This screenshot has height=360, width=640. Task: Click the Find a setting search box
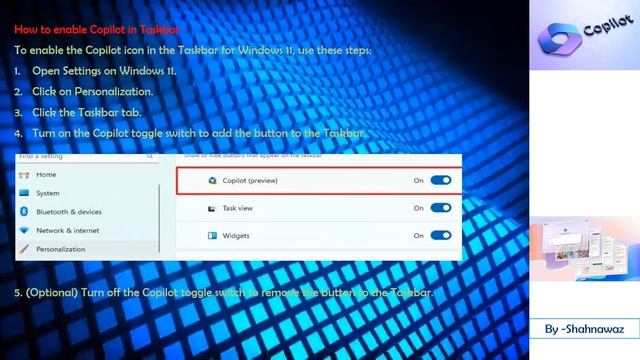87,158
